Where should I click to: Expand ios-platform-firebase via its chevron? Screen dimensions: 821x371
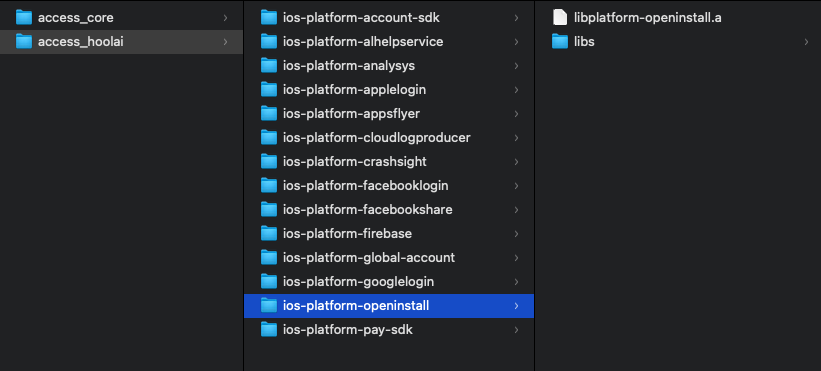516,234
